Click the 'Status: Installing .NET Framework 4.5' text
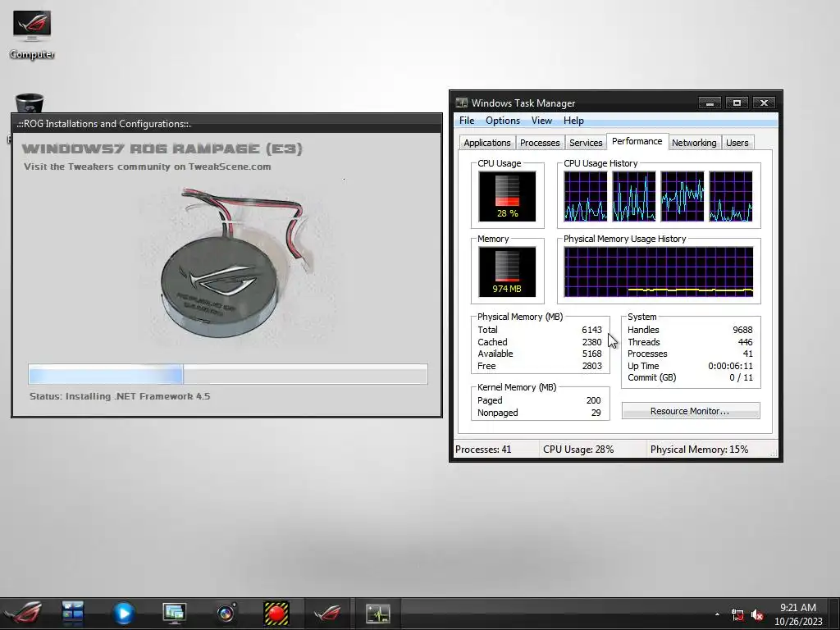This screenshot has width=840, height=630. point(120,396)
